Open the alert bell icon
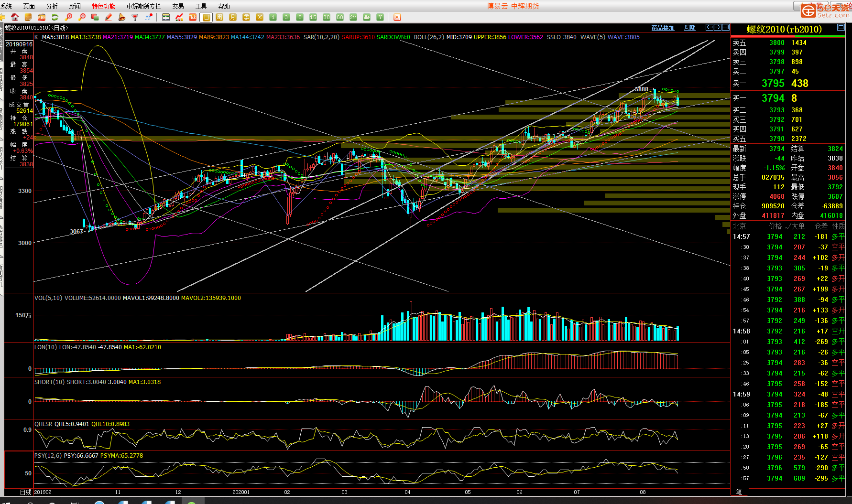Image resolution: width=852 pixels, height=504 pixels. tap(122, 17)
